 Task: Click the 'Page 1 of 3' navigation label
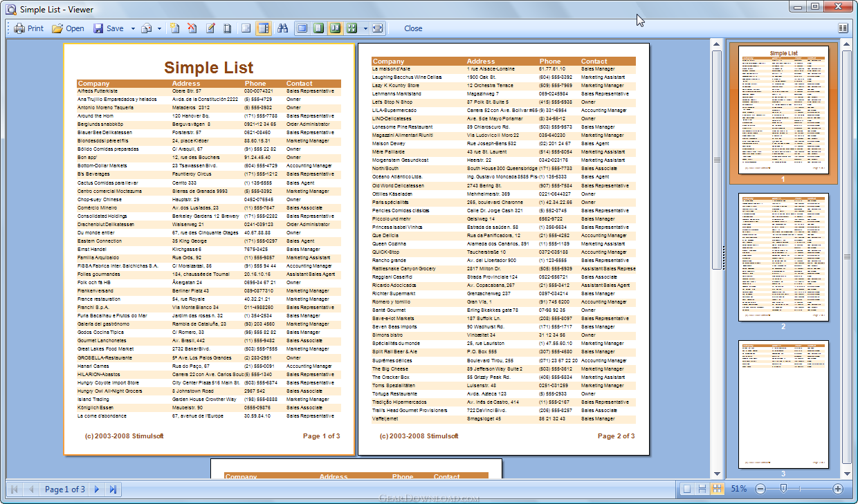(x=65, y=489)
